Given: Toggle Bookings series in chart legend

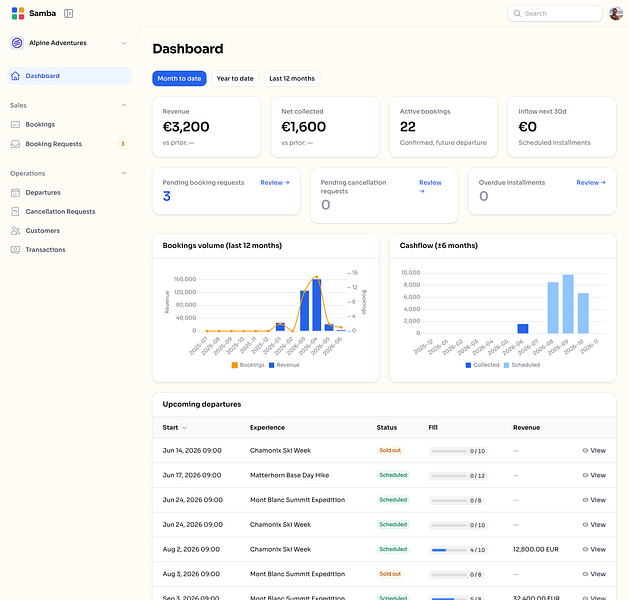Looking at the screenshot, I should tap(248, 365).
